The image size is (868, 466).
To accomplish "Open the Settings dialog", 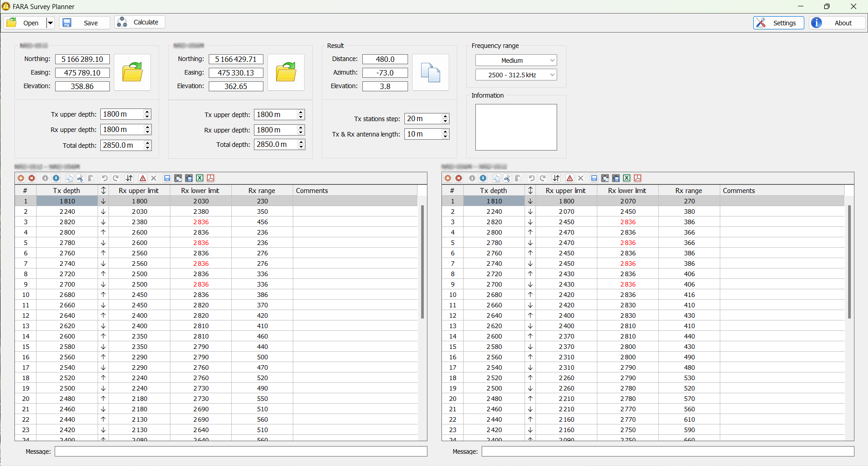I will click(x=779, y=23).
